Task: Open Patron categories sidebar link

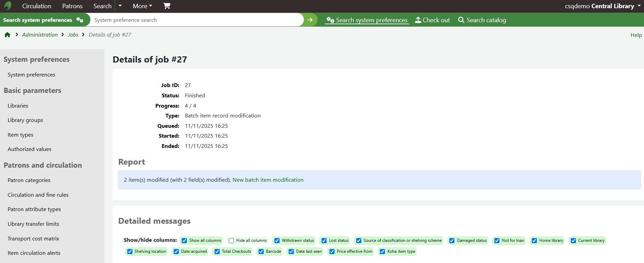Action: pyautogui.click(x=29, y=180)
